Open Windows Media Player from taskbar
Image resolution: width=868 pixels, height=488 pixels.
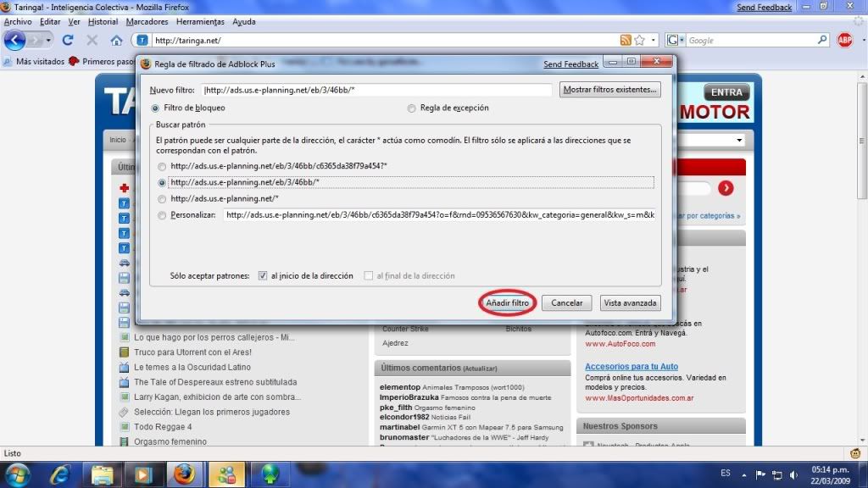[142, 474]
